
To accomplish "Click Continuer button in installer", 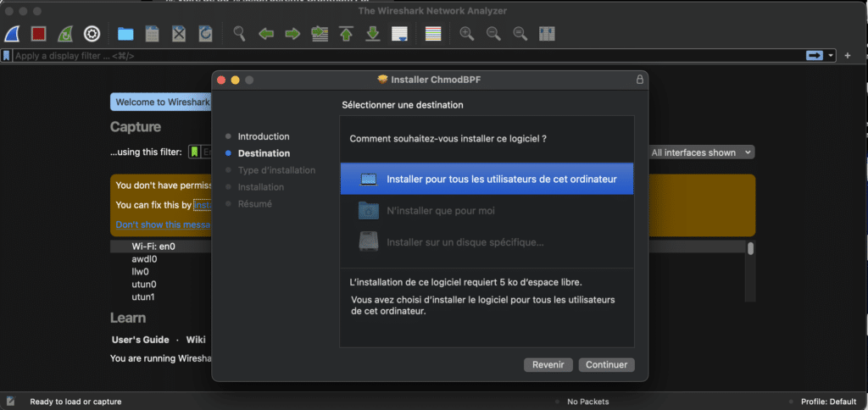I will [x=607, y=364].
